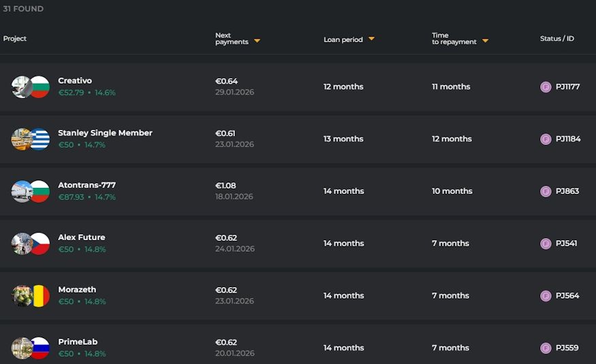Sort by Loan period arrow
This screenshot has height=364, width=596.
371,39
